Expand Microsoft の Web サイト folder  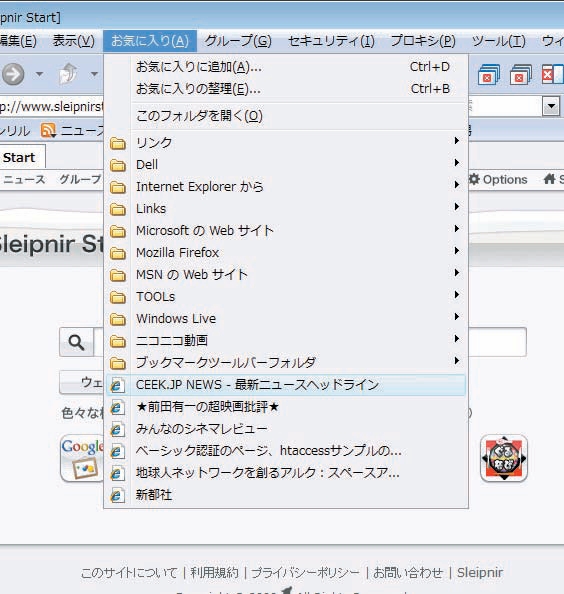[286, 231]
